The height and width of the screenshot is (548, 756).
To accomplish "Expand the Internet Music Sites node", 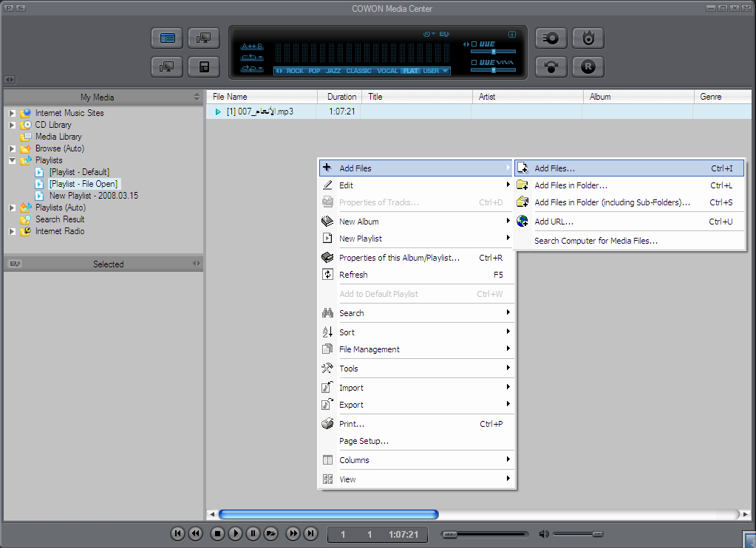I will [12, 113].
